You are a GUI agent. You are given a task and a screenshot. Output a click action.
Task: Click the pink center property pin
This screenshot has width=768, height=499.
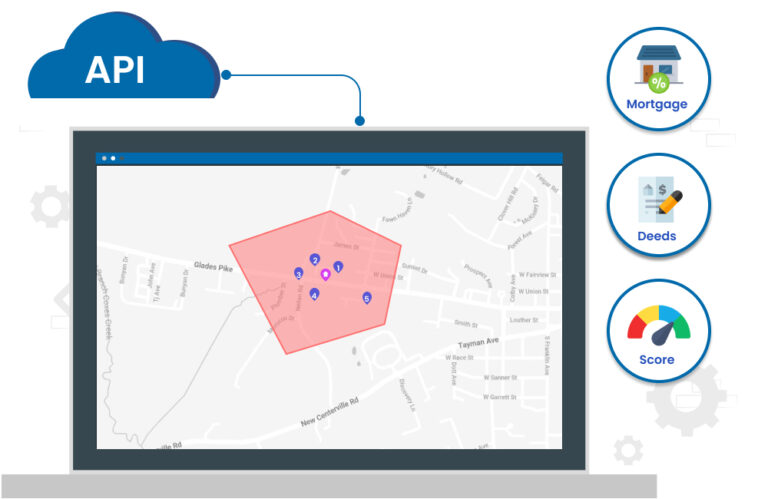pos(325,274)
